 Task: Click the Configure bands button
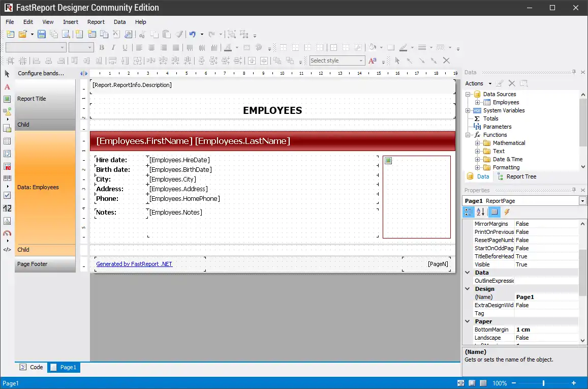(x=41, y=73)
